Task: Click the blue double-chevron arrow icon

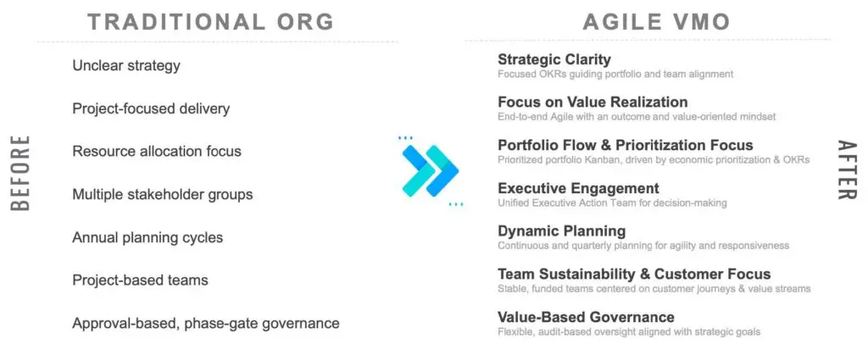Action: (x=430, y=171)
